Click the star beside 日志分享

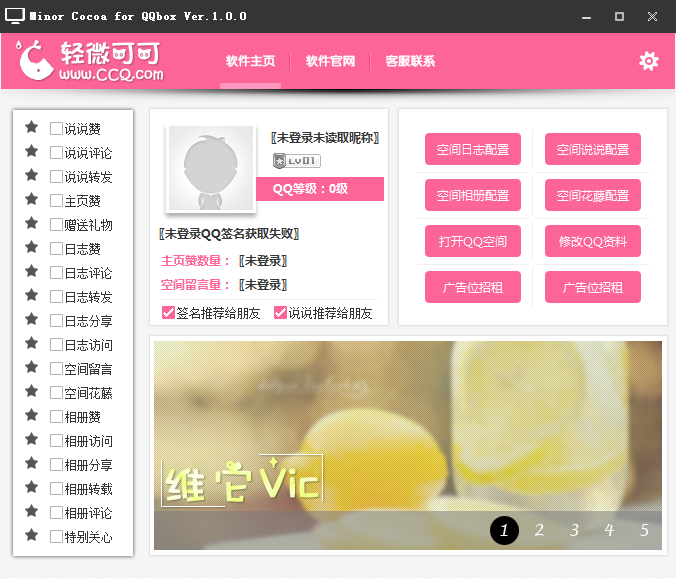coord(31,319)
